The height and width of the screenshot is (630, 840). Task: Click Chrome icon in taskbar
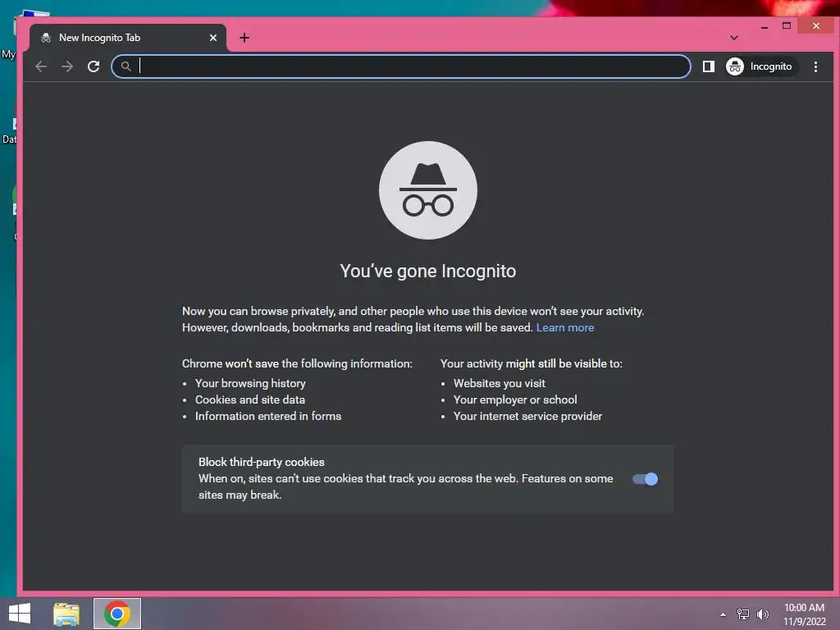coord(117,614)
